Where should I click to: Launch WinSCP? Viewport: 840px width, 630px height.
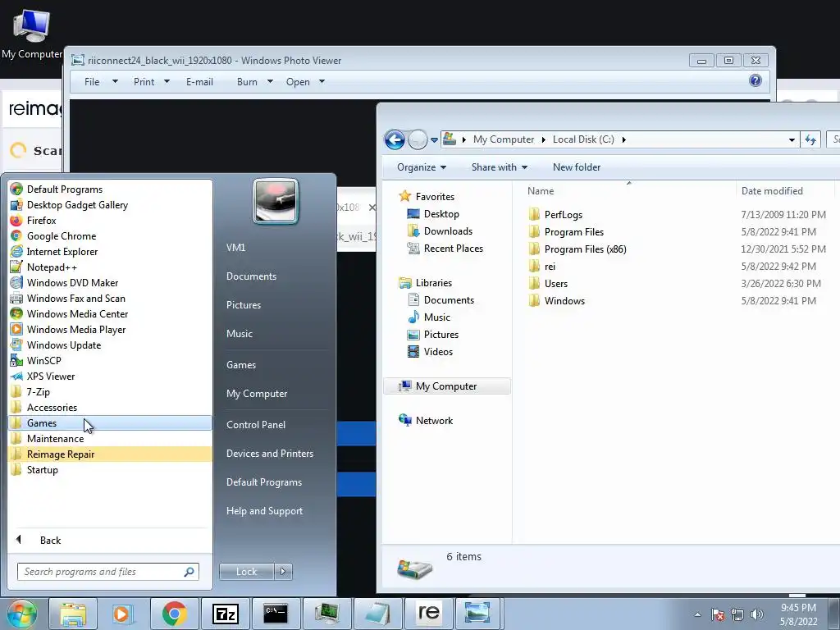pos(110,361)
